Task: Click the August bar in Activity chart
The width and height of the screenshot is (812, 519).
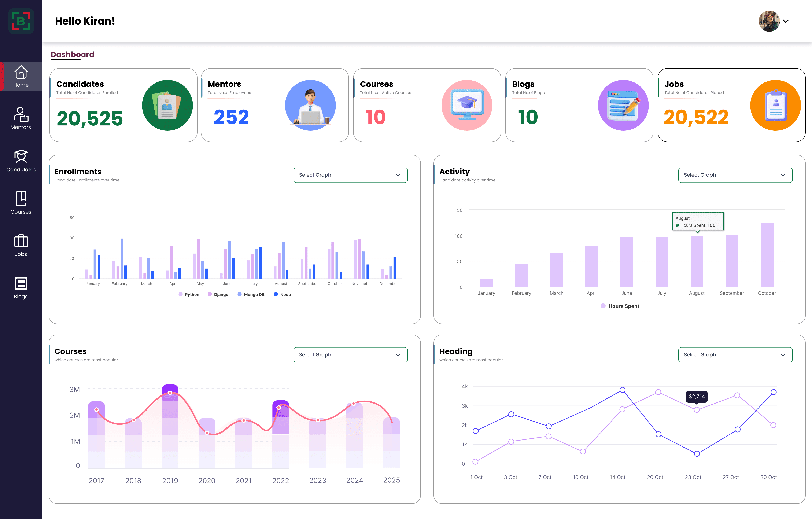Action: (697, 261)
